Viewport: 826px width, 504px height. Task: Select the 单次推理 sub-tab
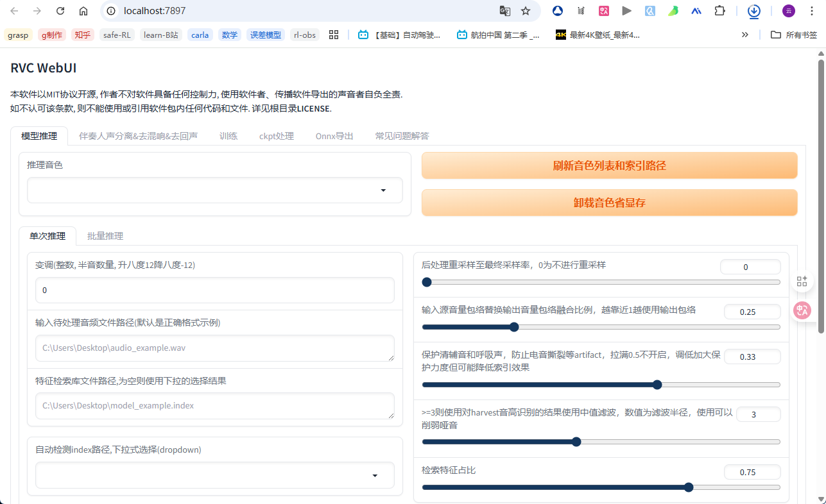pos(47,236)
